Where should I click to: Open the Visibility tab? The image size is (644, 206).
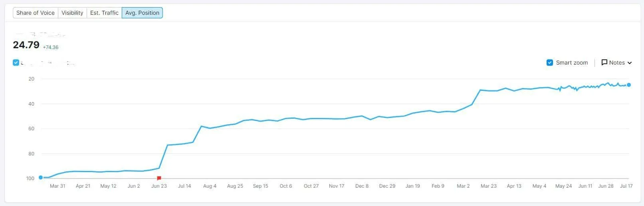point(72,13)
